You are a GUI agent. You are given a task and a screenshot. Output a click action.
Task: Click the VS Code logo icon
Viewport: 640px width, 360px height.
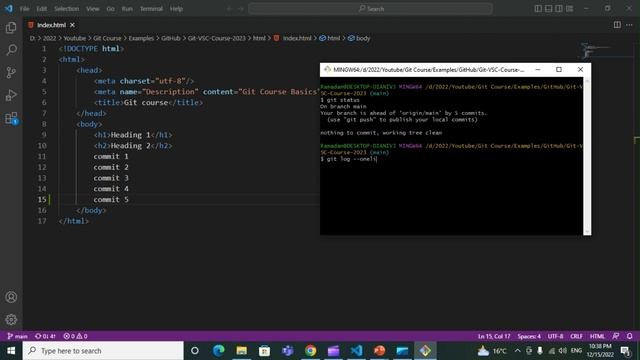[9, 8]
